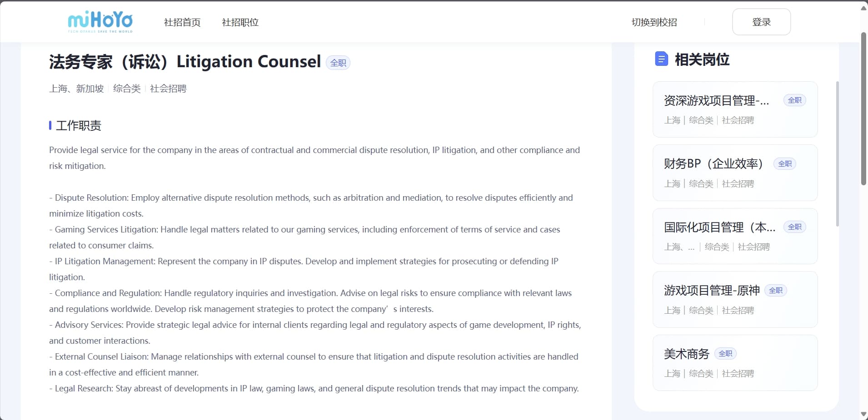Click the 全职 badge on 美术商务 card
The image size is (868, 420).
(x=725, y=354)
